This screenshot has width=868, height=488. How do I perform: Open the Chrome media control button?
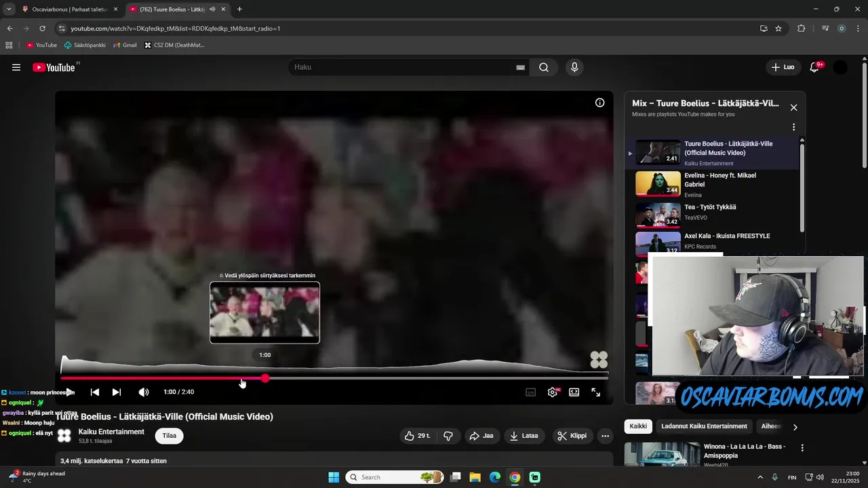[x=825, y=28]
